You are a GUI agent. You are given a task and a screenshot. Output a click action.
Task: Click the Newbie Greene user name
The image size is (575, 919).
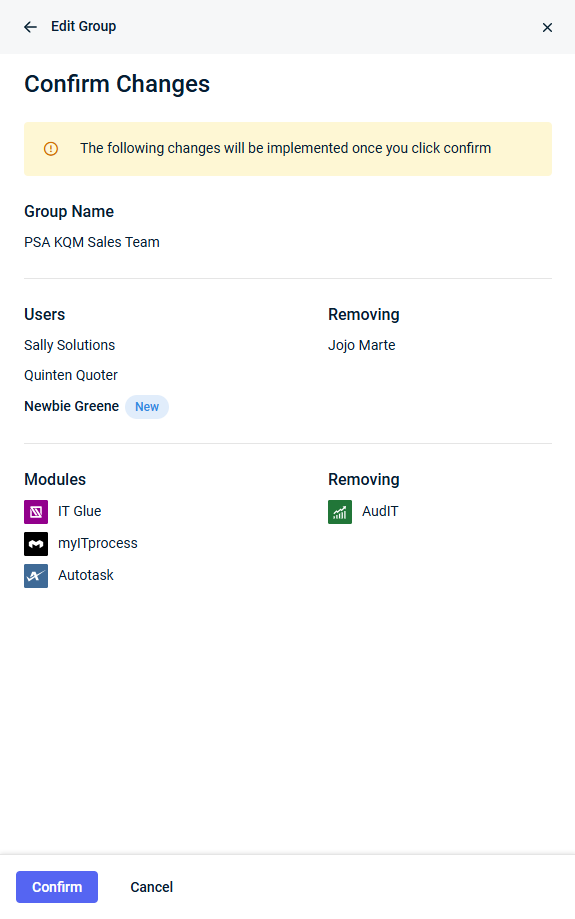(x=72, y=406)
